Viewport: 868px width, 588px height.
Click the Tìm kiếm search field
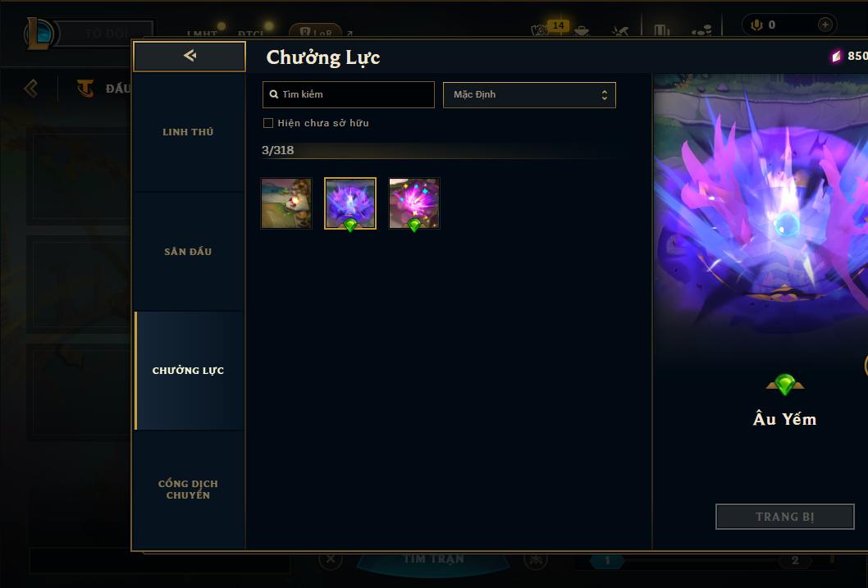point(348,94)
